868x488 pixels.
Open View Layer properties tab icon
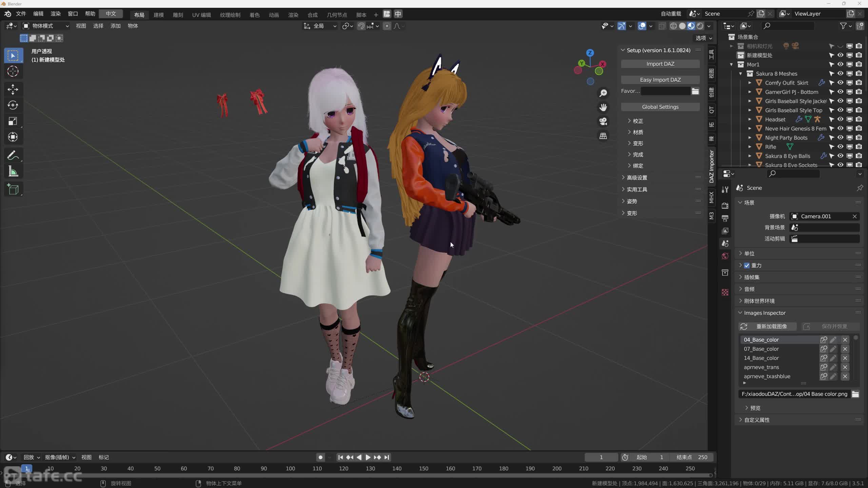(x=725, y=230)
